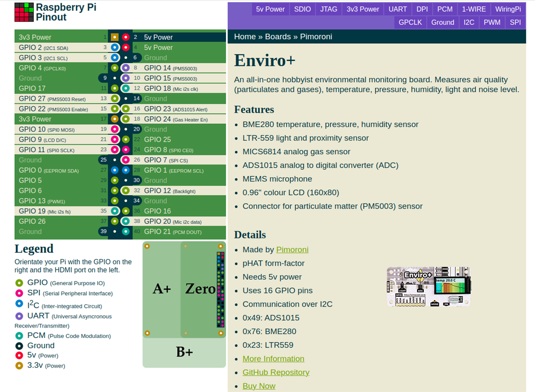This screenshot has height=392, width=535.
Task: Click the pin 7 GPIO 4 circle
Action: click(x=115, y=68)
